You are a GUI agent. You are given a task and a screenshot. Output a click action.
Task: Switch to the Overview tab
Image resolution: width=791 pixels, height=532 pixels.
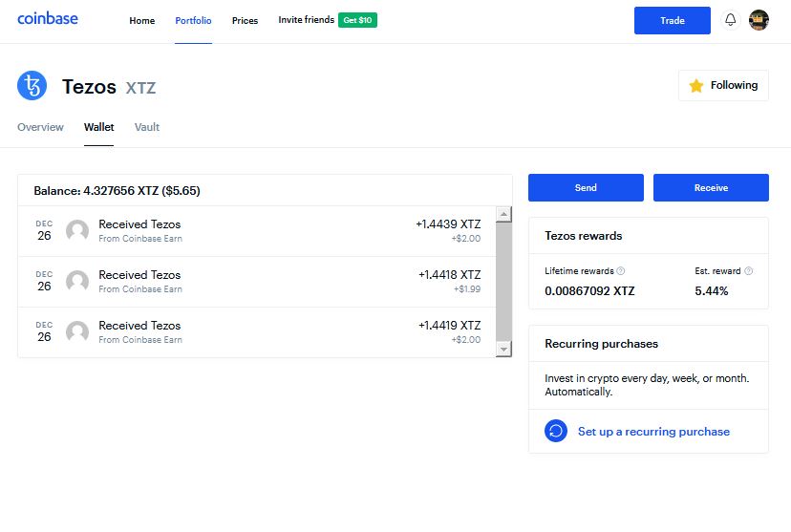[x=40, y=127]
